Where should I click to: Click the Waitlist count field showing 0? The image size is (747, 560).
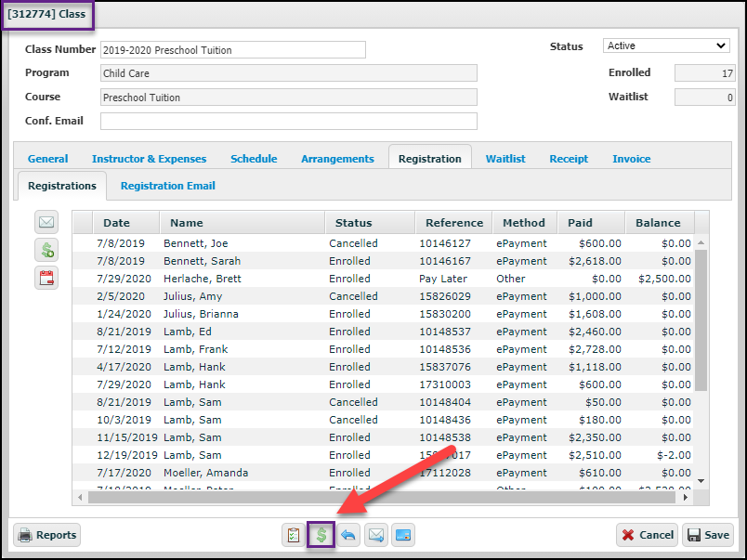click(704, 98)
